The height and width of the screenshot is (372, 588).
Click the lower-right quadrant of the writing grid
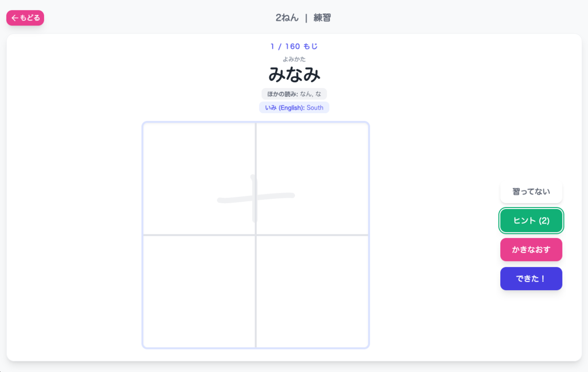click(x=312, y=291)
